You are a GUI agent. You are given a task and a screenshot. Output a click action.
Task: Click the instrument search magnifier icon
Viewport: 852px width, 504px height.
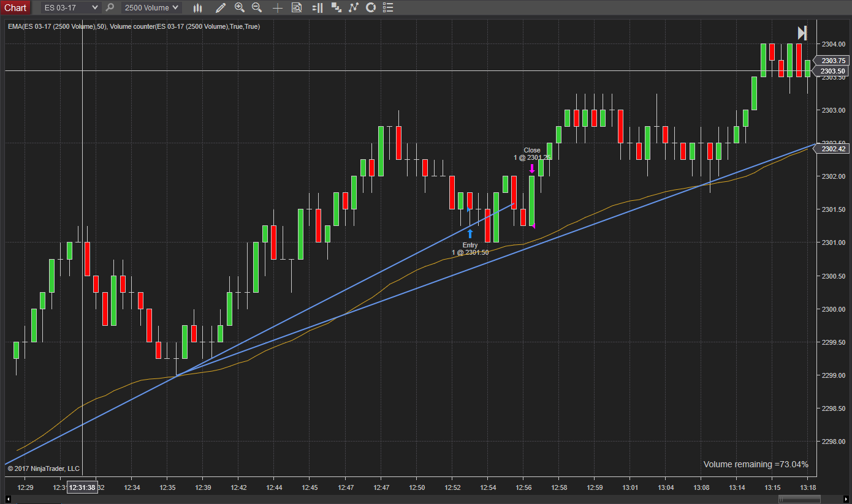point(110,7)
